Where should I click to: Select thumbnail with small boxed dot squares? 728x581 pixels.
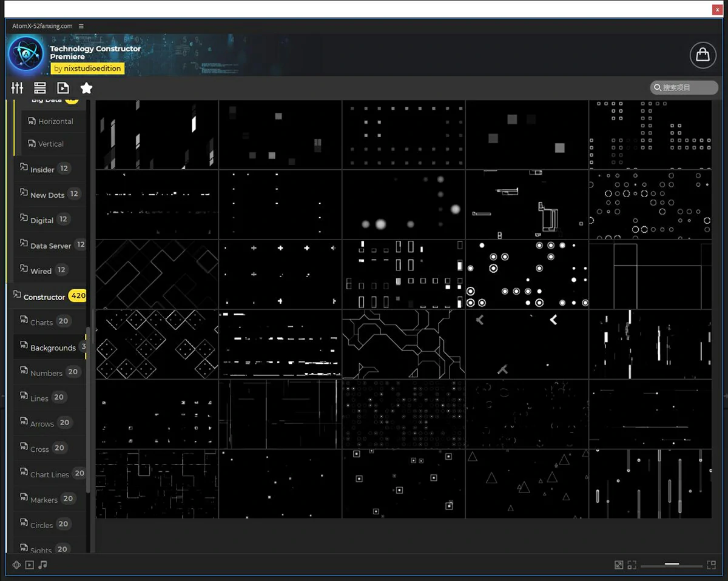(x=403, y=484)
